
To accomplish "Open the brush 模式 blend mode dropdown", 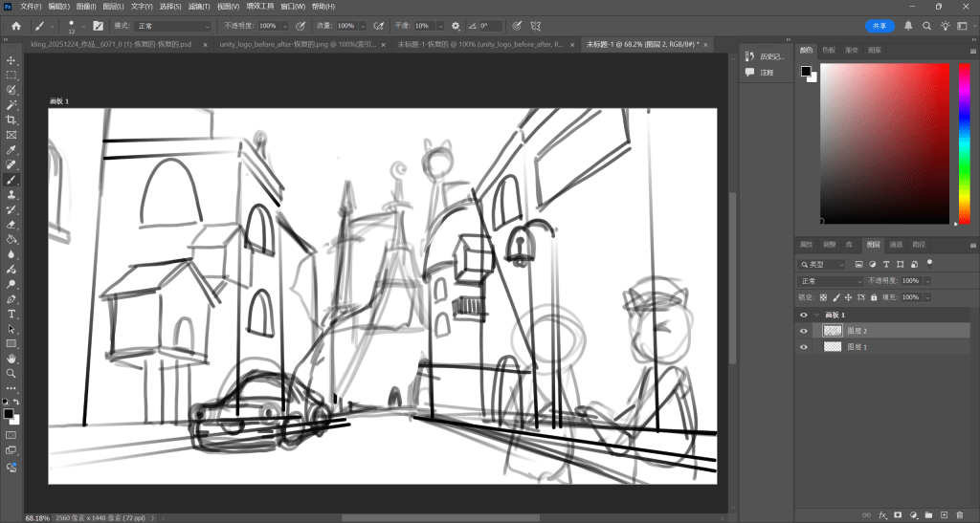I will 171,26.
